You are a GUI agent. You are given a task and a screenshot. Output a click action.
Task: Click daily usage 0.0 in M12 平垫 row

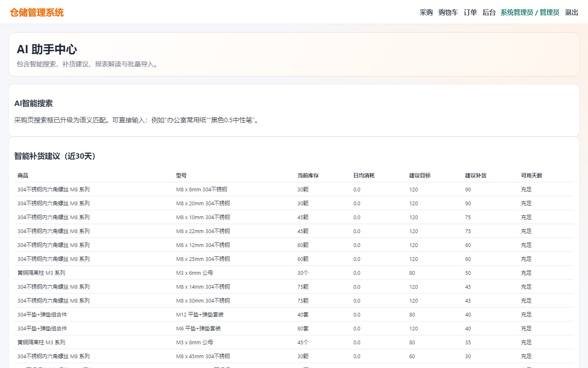coord(357,314)
